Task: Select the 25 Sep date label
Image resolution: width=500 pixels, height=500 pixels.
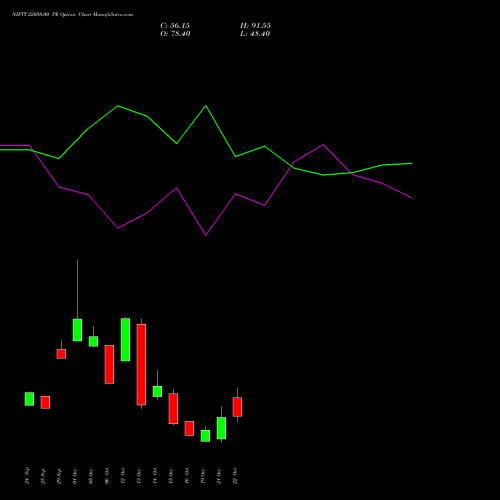Action: [43, 476]
